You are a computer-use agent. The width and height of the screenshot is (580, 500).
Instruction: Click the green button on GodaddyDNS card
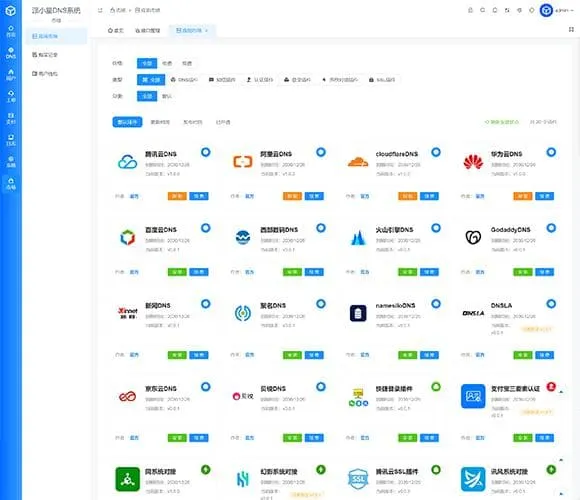(x=522, y=272)
